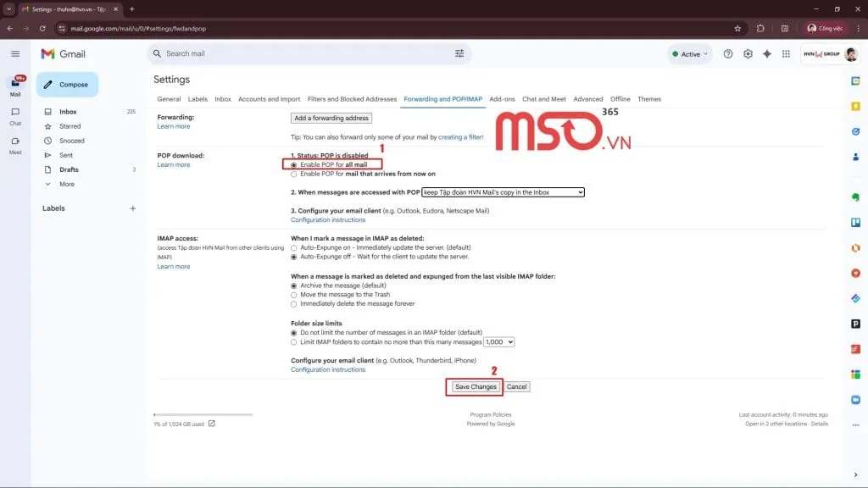Click the Save Changes button
868x488 pixels.
tap(475, 386)
